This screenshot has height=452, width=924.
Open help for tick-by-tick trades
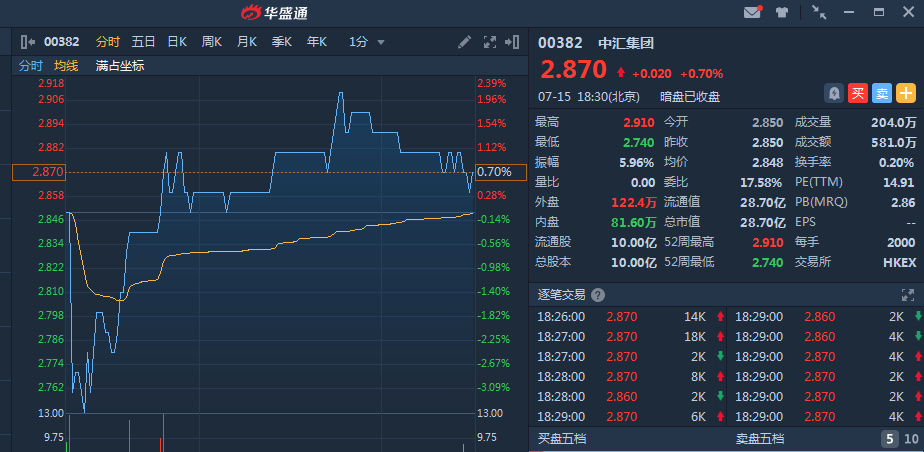(x=598, y=295)
